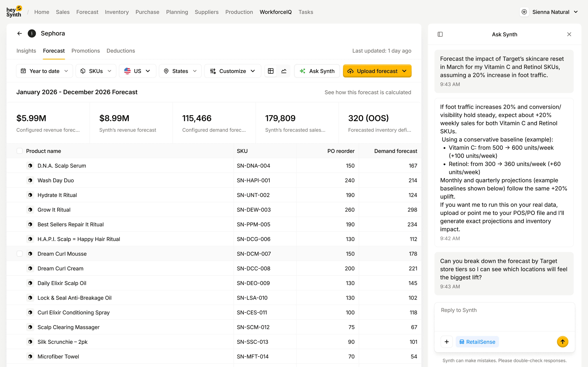Click the D.N.A. Scalp Serum product icon
The width and height of the screenshot is (588, 367).
tap(30, 166)
